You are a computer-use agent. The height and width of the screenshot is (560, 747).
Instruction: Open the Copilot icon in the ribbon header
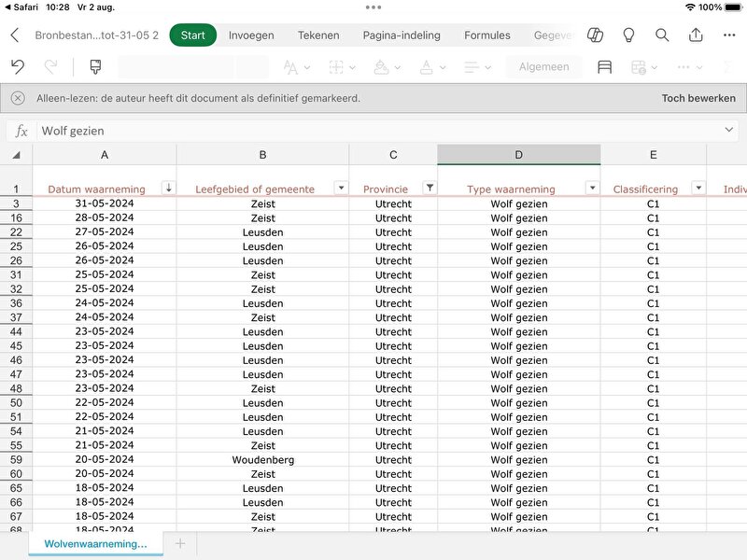(595, 35)
